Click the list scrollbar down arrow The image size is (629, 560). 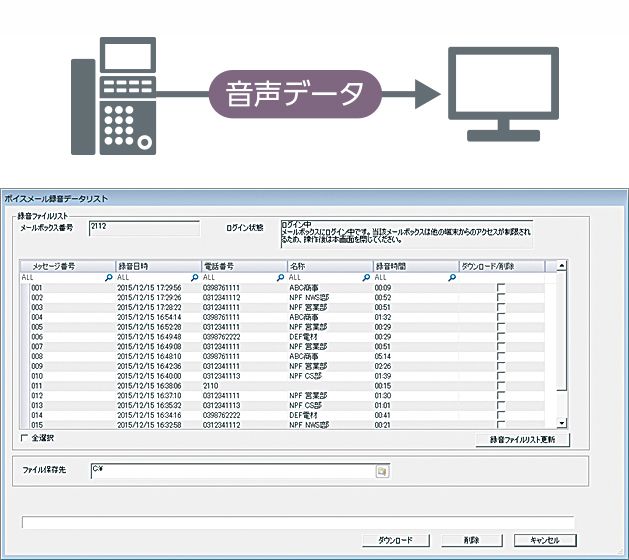(x=562, y=423)
